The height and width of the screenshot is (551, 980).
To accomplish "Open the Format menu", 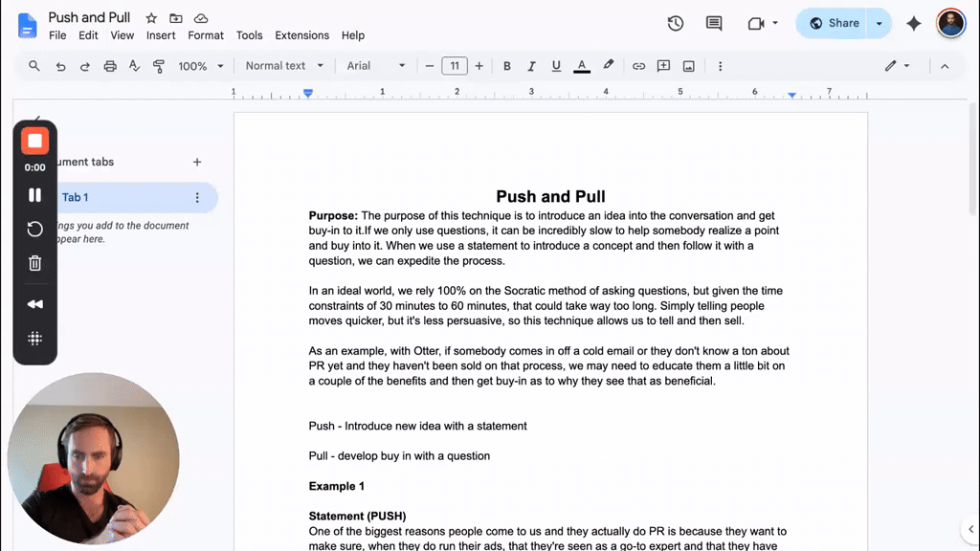I will [206, 35].
